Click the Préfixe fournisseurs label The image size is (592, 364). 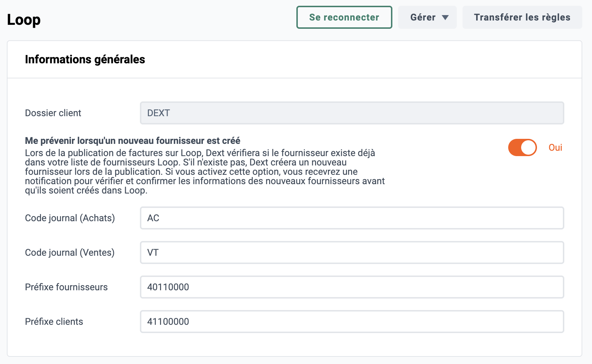(x=66, y=287)
